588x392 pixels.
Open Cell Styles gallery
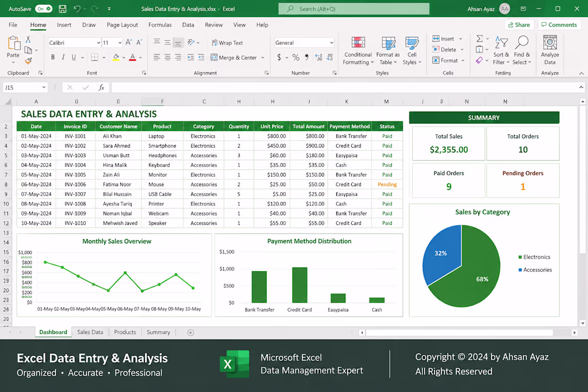tap(412, 51)
